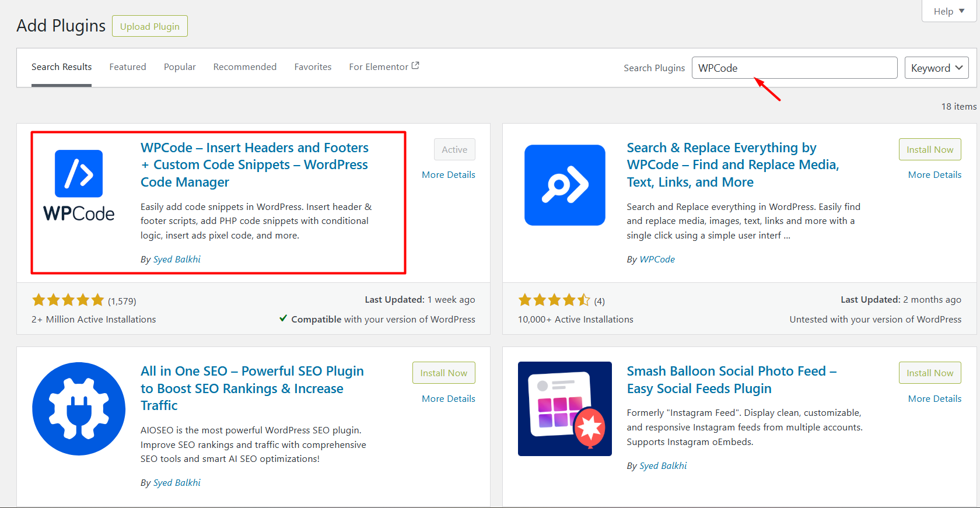This screenshot has height=508, width=980.
Task: Open the Popular plugins tab
Action: pyautogui.click(x=180, y=67)
